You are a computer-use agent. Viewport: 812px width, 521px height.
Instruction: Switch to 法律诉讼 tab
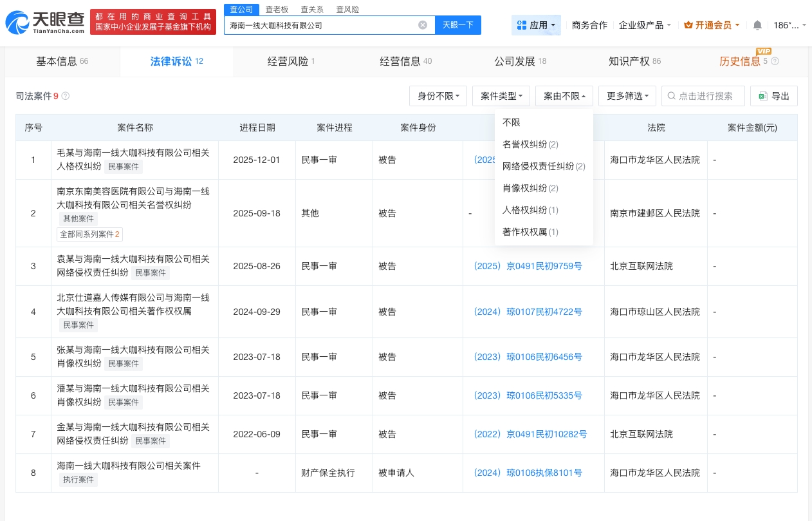point(177,62)
